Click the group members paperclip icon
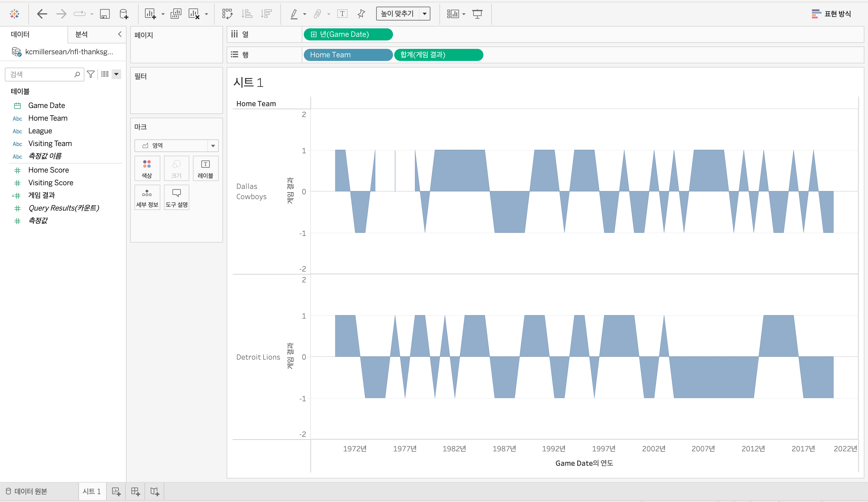This screenshot has width=868, height=502. (x=317, y=14)
